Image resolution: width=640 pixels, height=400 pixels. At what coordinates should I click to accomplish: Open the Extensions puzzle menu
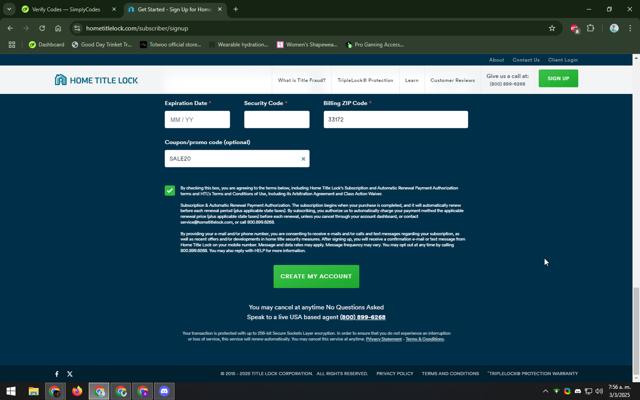[x=590, y=28]
